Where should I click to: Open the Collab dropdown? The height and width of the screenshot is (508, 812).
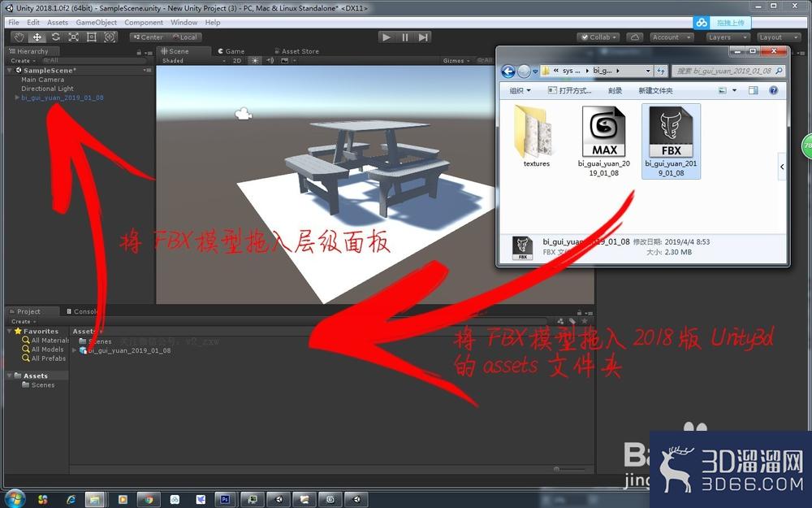click(598, 37)
